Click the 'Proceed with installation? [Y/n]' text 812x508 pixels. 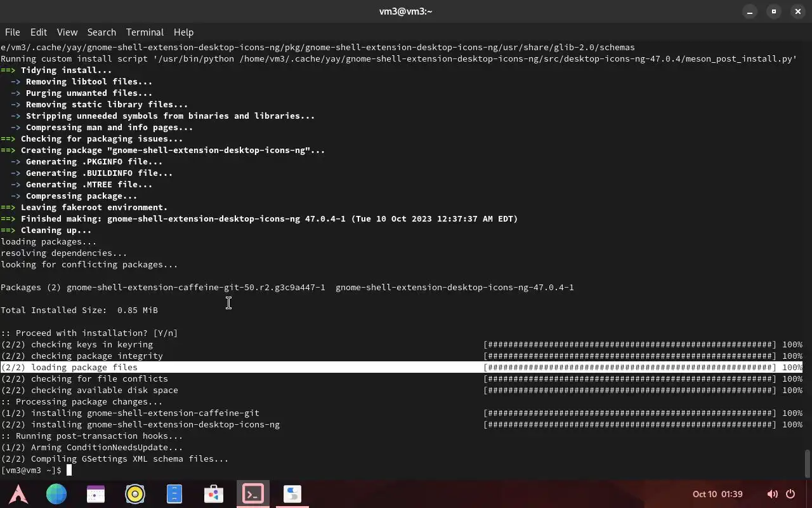pos(89,333)
